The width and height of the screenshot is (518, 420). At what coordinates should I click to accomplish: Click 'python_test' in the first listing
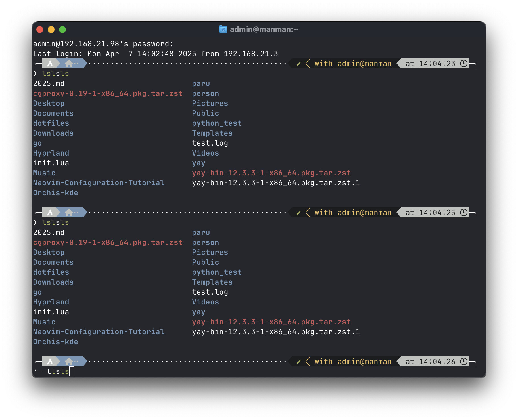click(217, 123)
